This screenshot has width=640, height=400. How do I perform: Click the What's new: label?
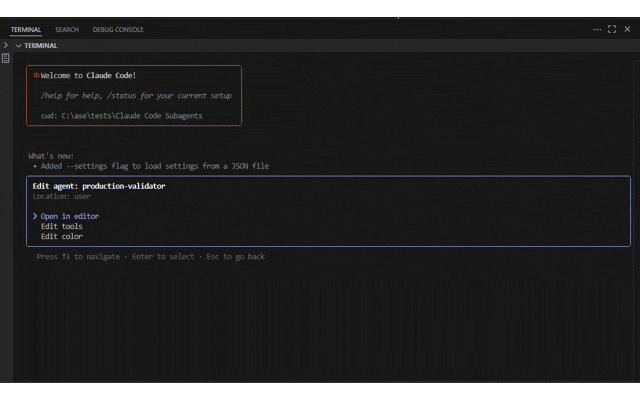click(51, 156)
